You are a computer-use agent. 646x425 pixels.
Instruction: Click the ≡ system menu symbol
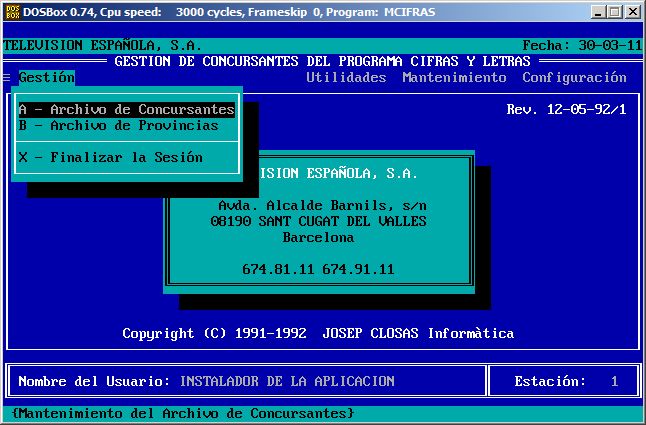click(x=7, y=78)
